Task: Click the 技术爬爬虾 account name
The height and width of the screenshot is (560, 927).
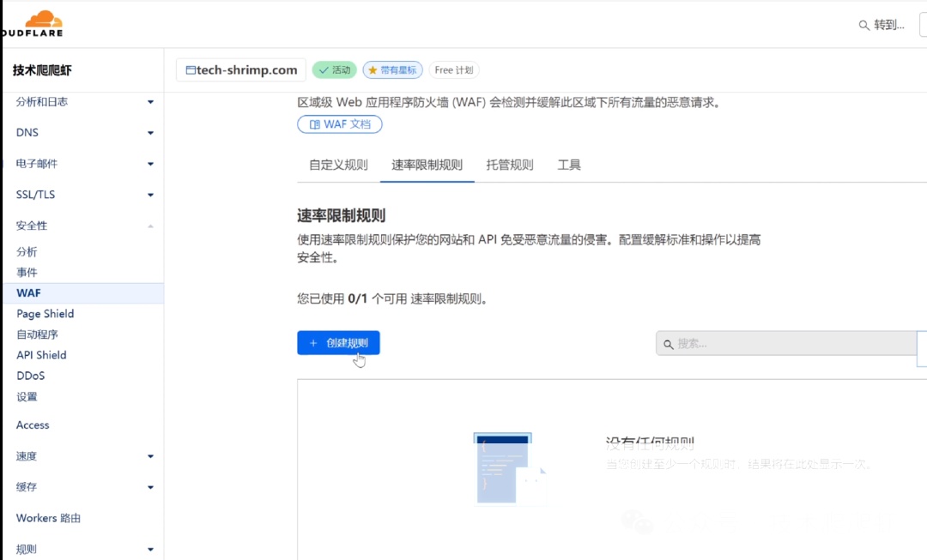Action: 42,70
